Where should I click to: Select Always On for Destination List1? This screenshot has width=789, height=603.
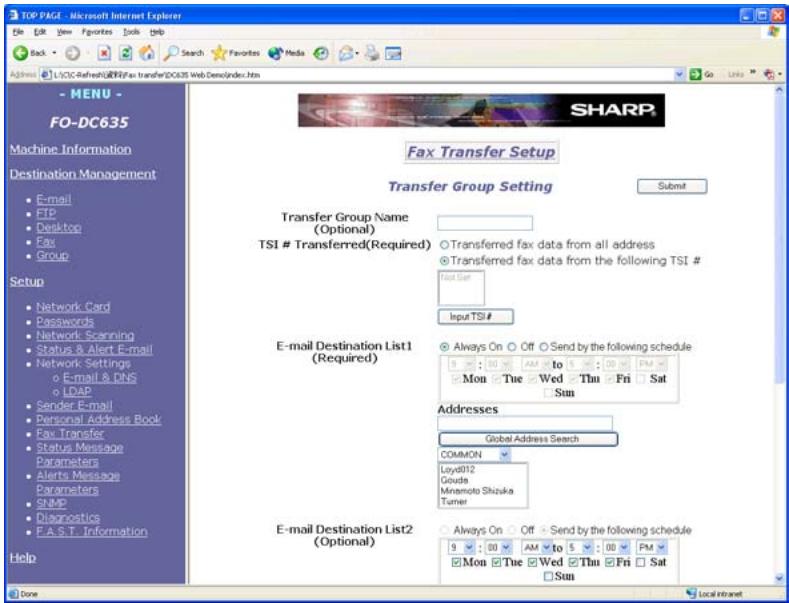[444, 347]
